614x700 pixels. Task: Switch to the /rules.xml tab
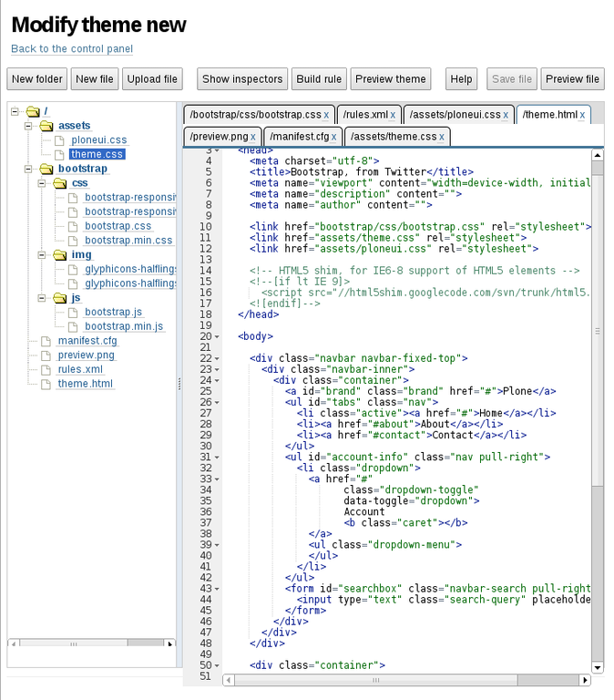(365, 115)
